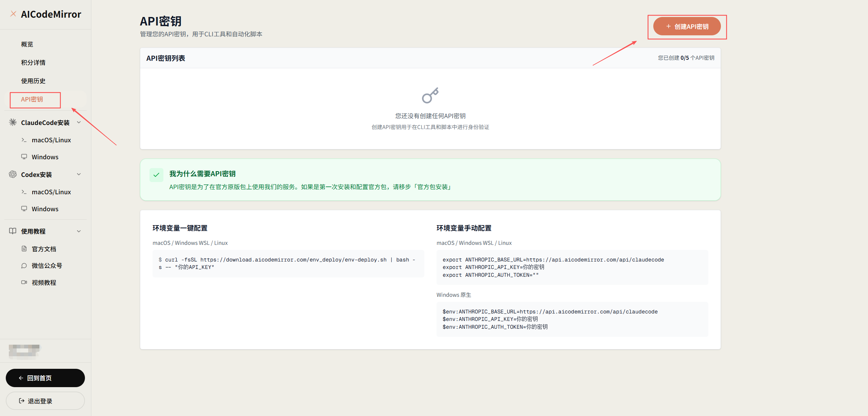The height and width of the screenshot is (416, 868).
Task: Open the 积分详情 menu item
Action: click(x=33, y=62)
